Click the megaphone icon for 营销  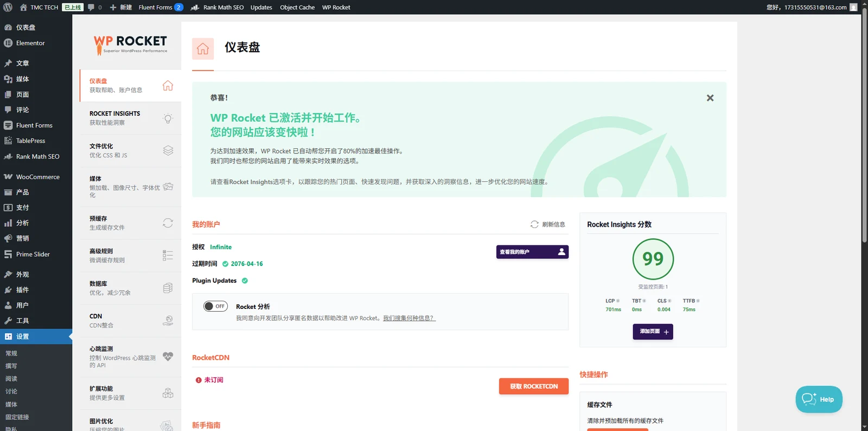8,238
